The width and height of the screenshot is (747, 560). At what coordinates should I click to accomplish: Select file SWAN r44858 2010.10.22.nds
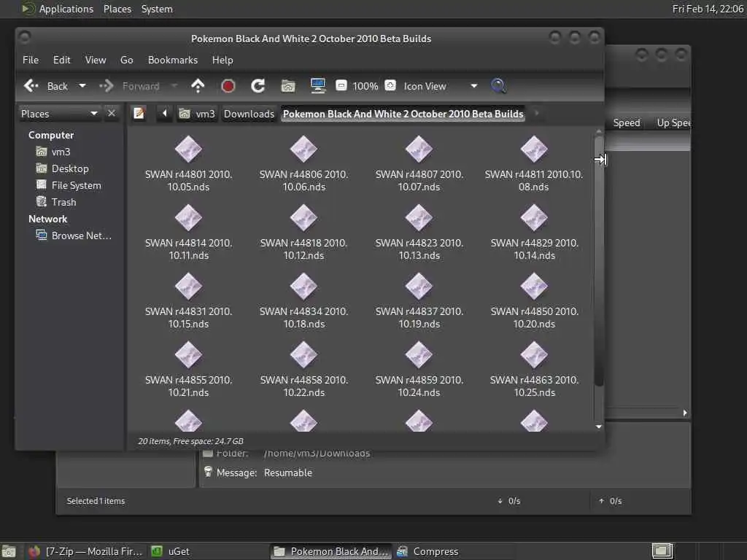303,369
